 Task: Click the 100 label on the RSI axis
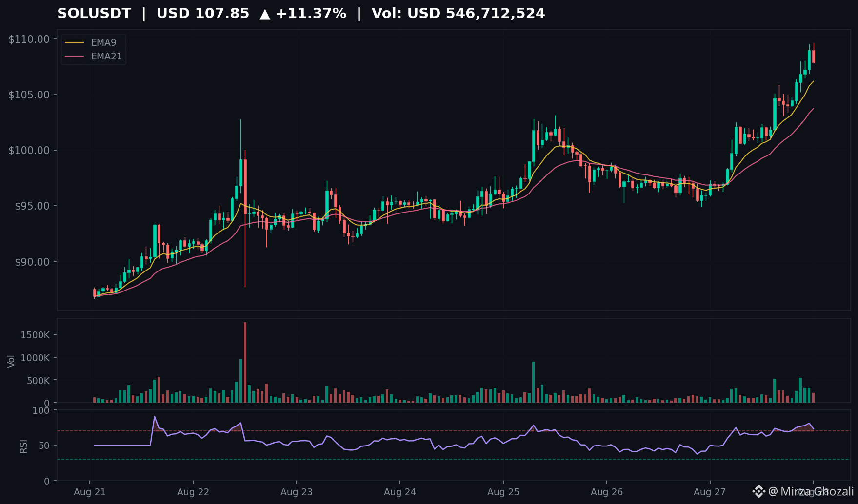tap(41, 411)
